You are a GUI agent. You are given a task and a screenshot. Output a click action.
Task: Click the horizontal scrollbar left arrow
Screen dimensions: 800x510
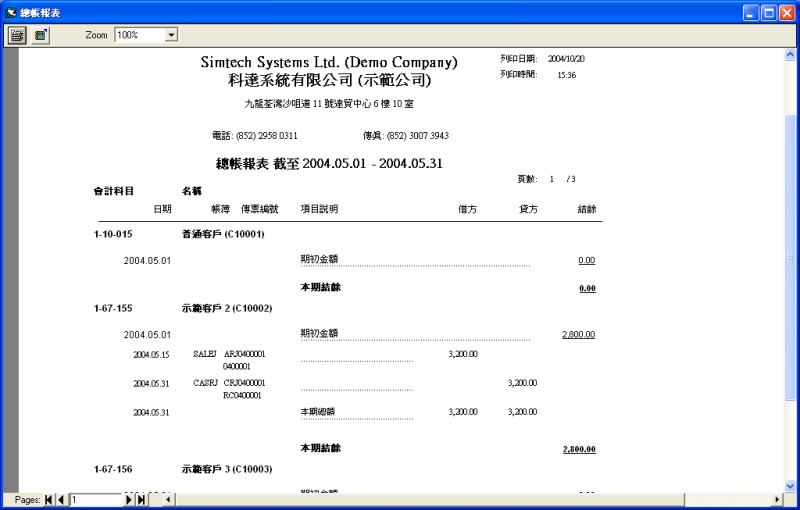168,500
